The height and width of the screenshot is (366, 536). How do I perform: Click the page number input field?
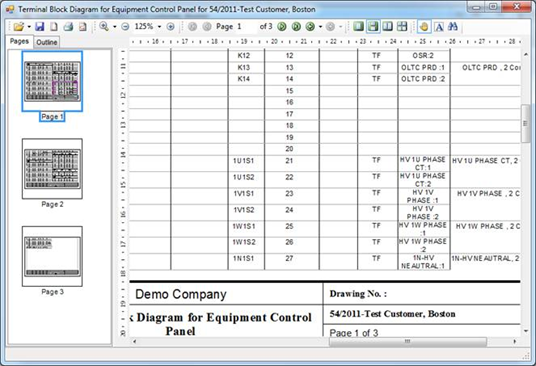pos(246,26)
